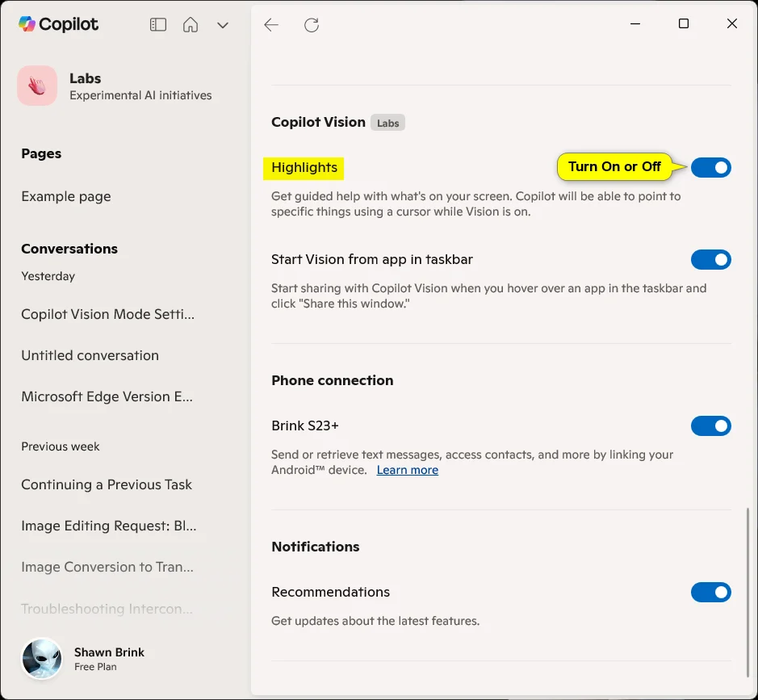Open Untitled conversation
The height and width of the screenshot is (700, 758).
[x=90, y=355]
